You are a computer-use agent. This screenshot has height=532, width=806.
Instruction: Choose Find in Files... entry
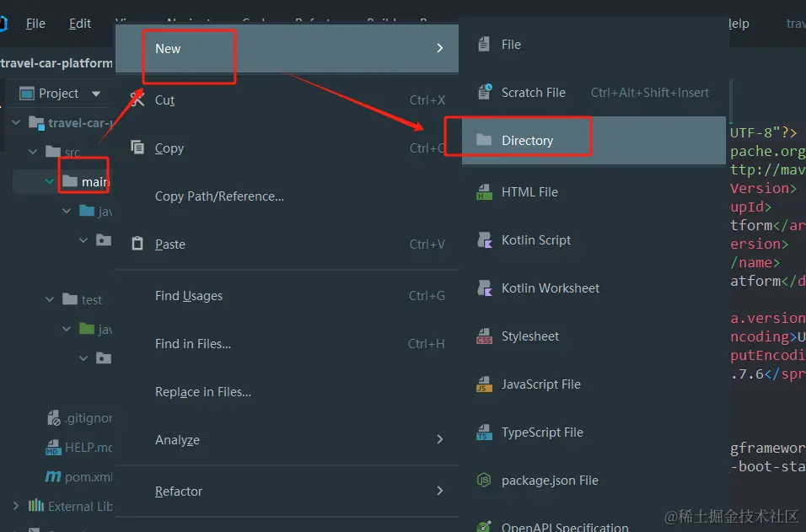pos(287,343)
